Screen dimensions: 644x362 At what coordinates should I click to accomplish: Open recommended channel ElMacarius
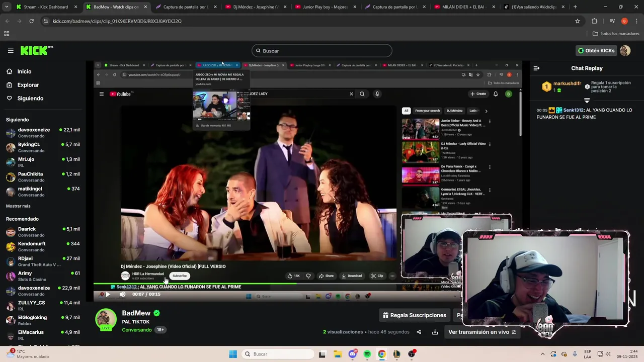[43, 335]
